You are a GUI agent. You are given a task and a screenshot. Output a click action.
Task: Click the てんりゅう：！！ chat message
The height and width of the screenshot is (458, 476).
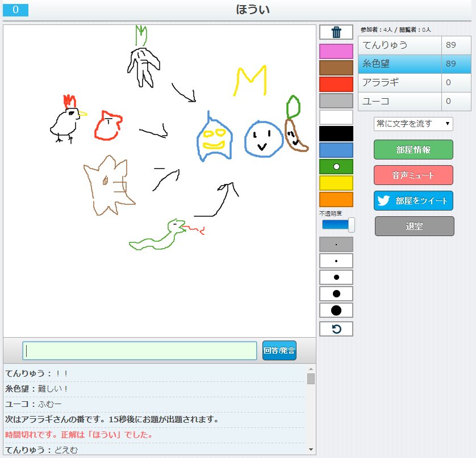[36, 373]
